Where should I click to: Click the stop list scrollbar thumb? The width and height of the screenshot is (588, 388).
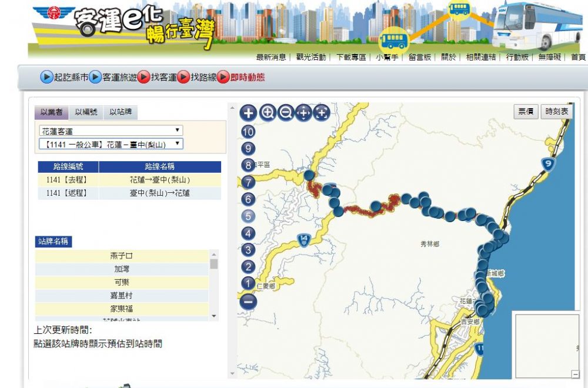[x=214, y=263]
